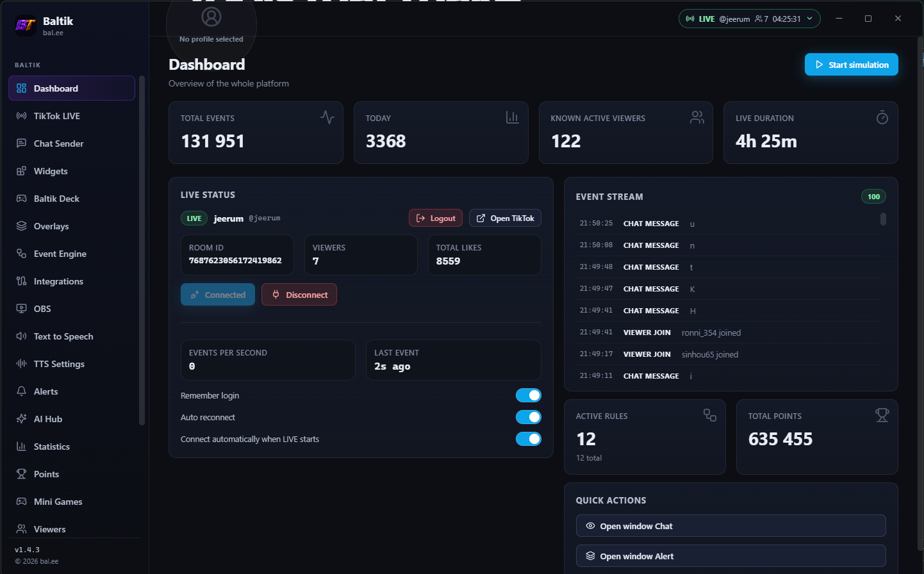This screenshot has width=924, height=574.
Task: Click the Room ID value 7687623056172419862
Action: coord(235,261)
